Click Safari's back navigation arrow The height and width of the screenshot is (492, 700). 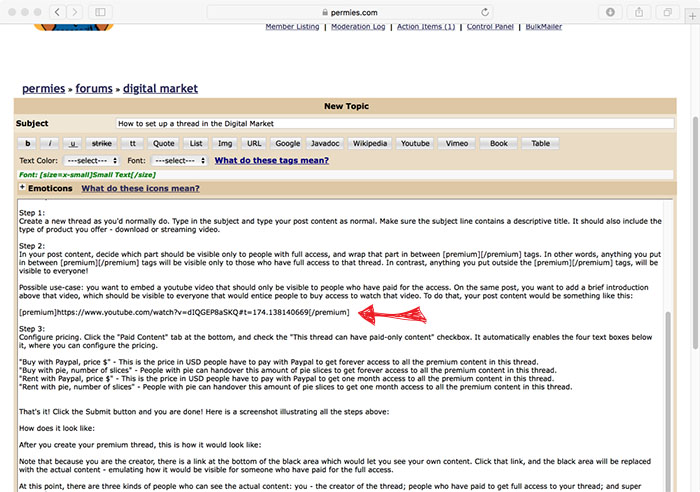coord(57,10)
